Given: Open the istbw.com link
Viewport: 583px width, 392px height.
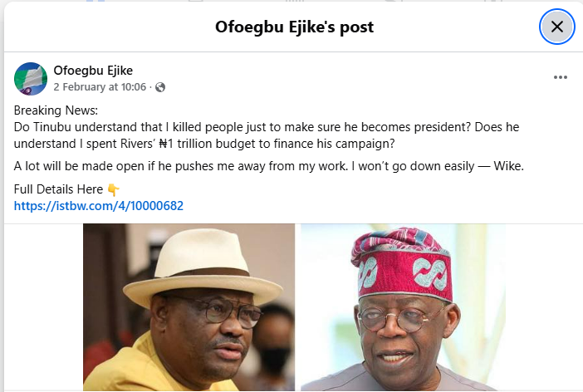Looking at the screenshot, I should pyautogui.click(x=99, y=205).
